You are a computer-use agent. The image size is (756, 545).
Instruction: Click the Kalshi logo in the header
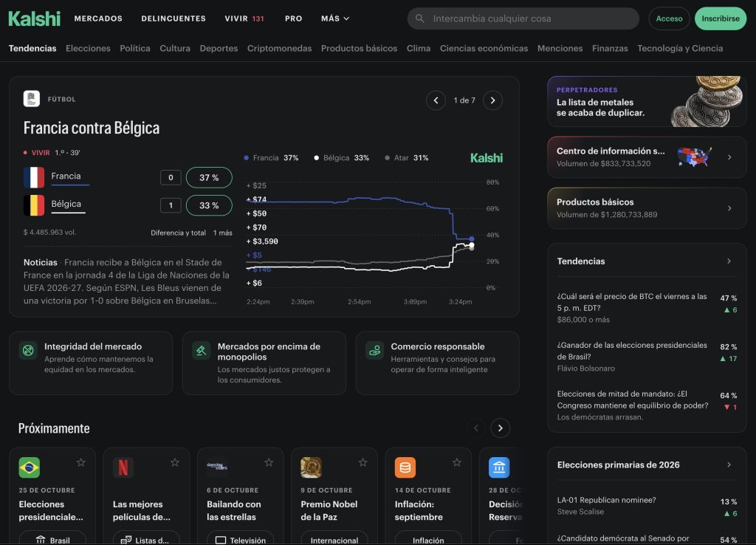34,18
